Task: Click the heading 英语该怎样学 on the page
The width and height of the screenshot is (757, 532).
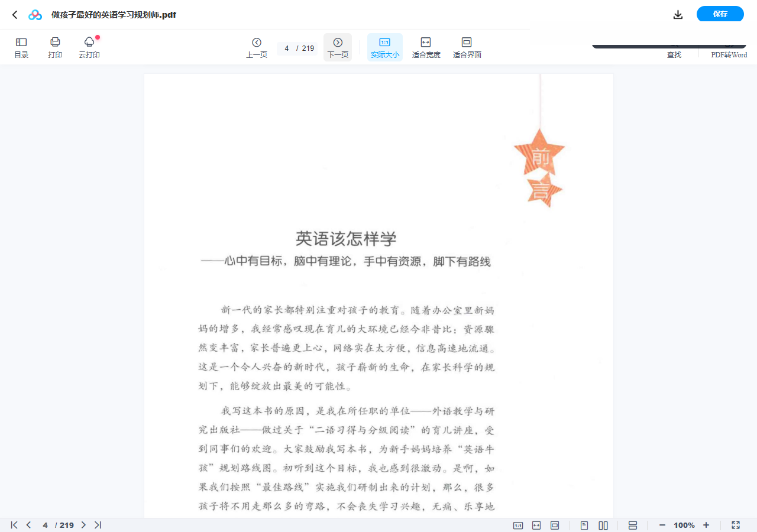Action: click(346, 239)
